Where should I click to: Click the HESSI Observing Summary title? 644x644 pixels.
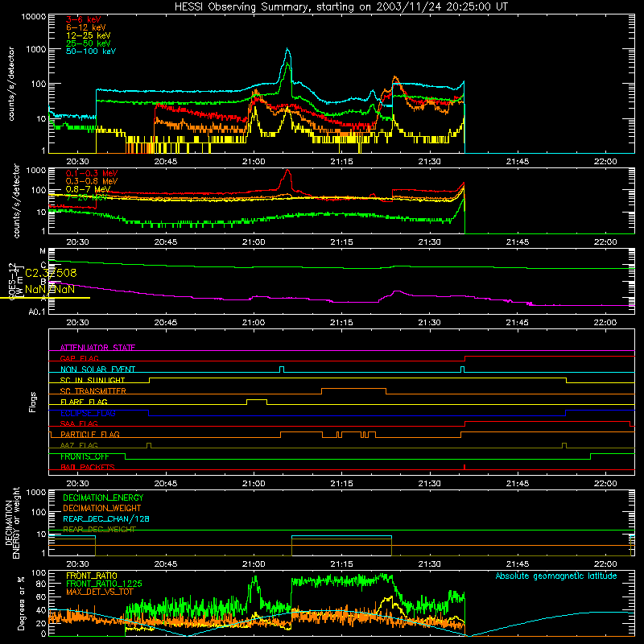[x=341, y=7]
